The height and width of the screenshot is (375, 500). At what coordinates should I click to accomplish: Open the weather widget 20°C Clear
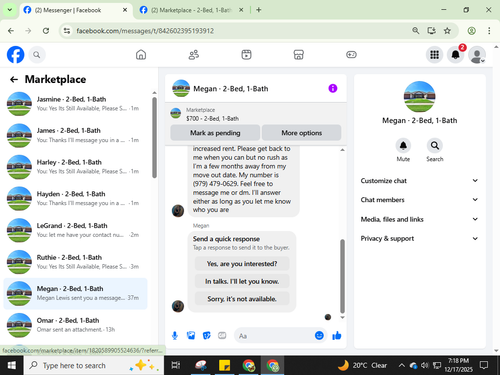362,365
